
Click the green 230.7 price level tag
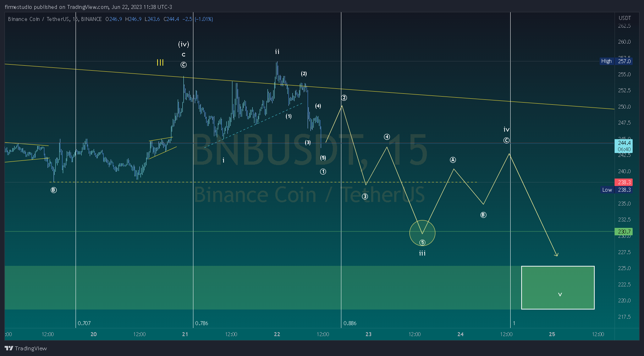(624, 232)
